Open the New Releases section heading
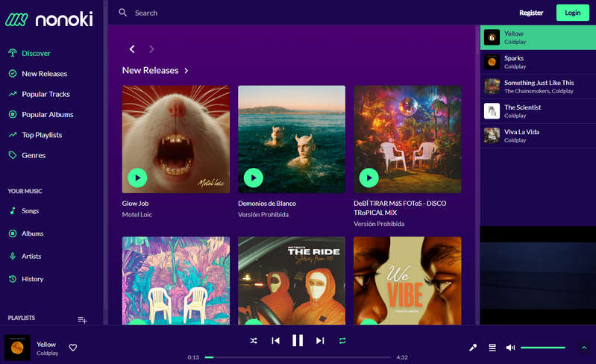This screenshot has width=596, height=364. click(x=150, y=70)
